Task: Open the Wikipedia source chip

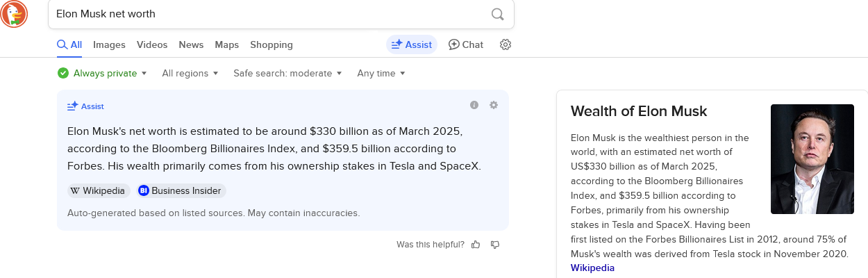Action: (99, 190)
